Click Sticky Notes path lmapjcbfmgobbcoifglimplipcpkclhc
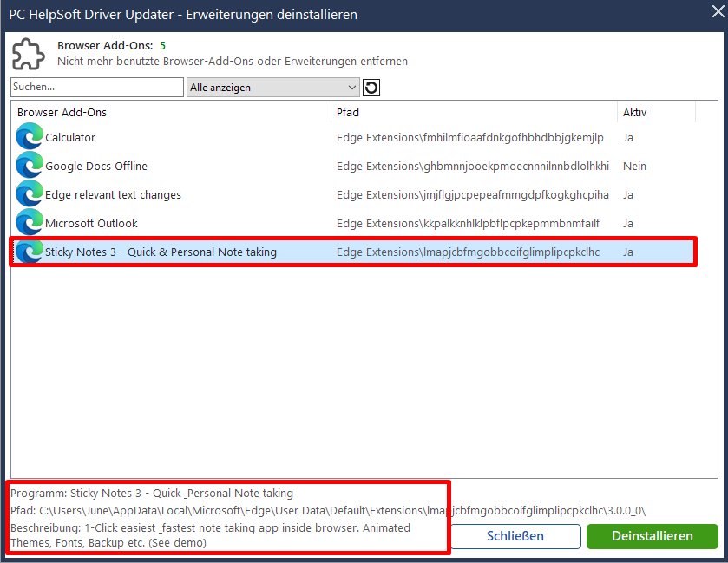The height and width of the screenshot is (563, 728). pyautogui.click(x=468, y=252)
